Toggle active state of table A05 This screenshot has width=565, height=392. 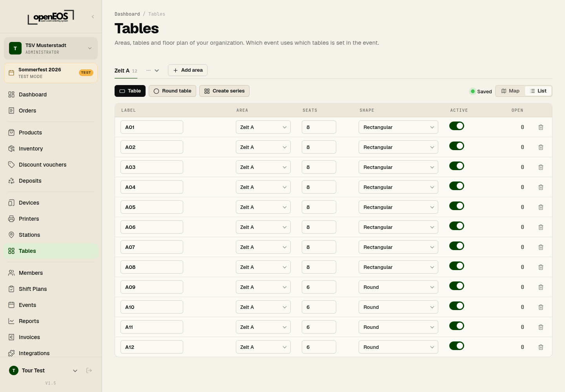click(x=457, y=206)
